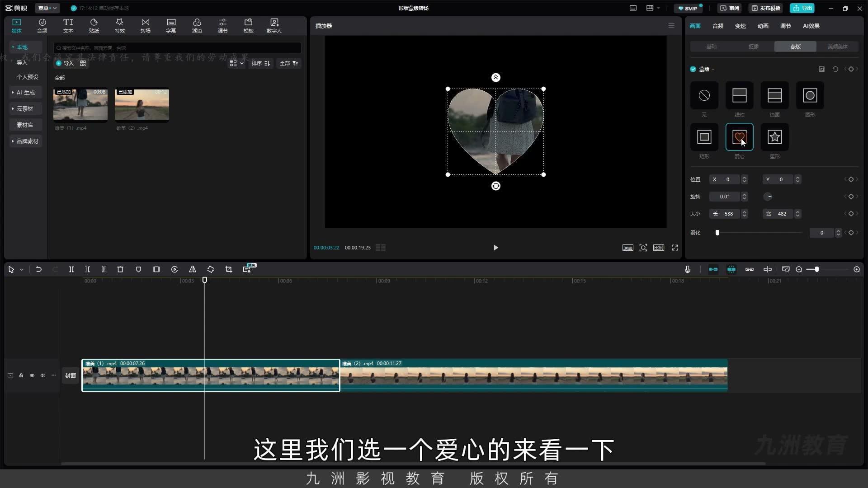The width and height of the screenshot is (868, 488).
Task: Add keyframe for 位置 position
Action: point(851,179)
